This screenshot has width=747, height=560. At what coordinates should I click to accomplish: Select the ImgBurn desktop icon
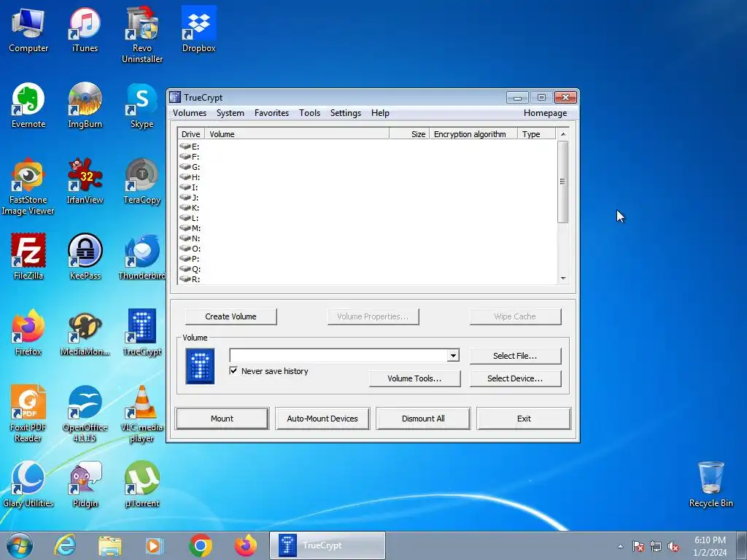tap(85, 106)
